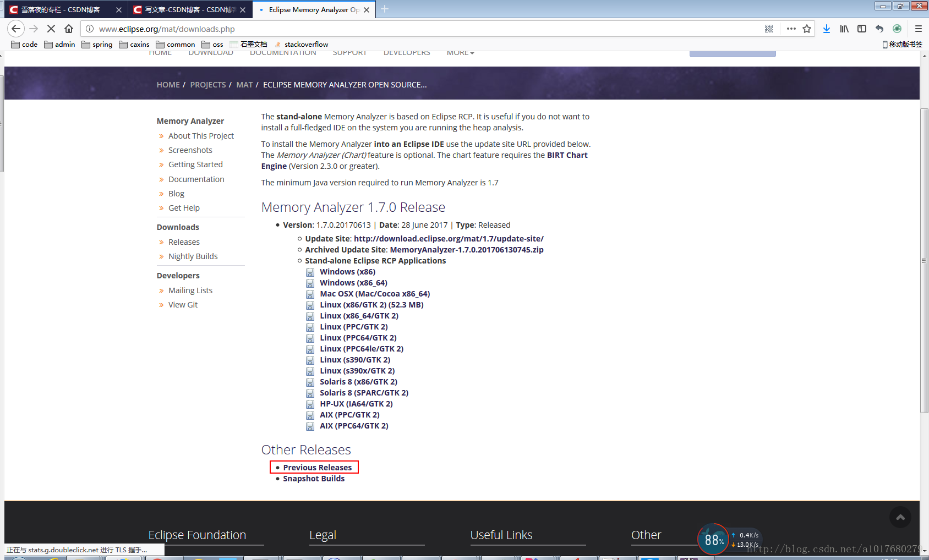Click the page vertical scrollbar thumb
This screenshot has width=929, height=560.
924,261
